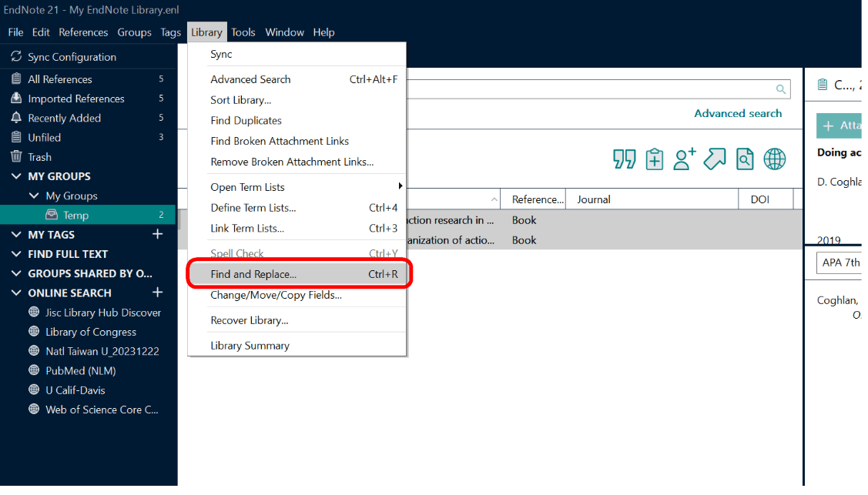Image resolution: width=868 pixels, height=495 pixels.
Task: Select Change/Move/Copy Fields... entry
Action: [297, 295]
